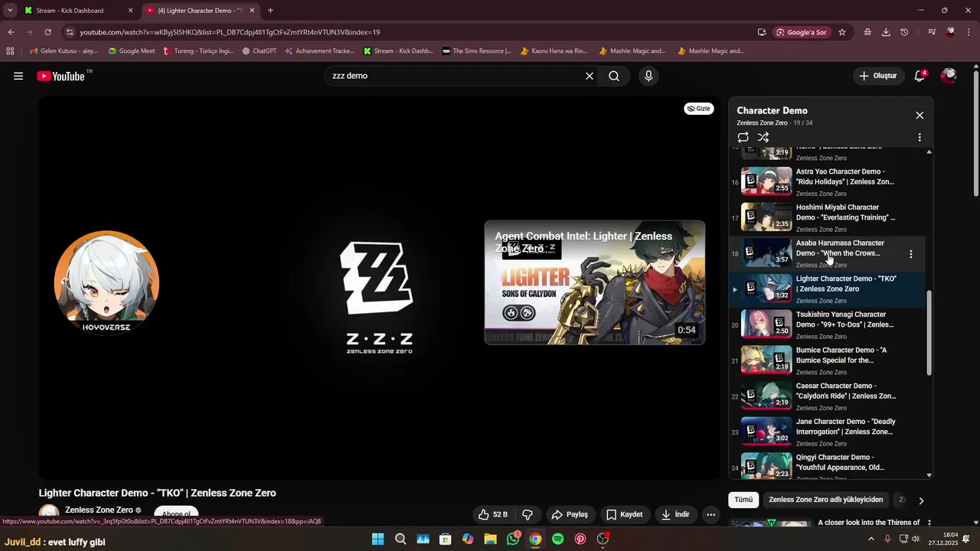Dislike the video with thumbs down
980x551 pixels.
[528, 514]
